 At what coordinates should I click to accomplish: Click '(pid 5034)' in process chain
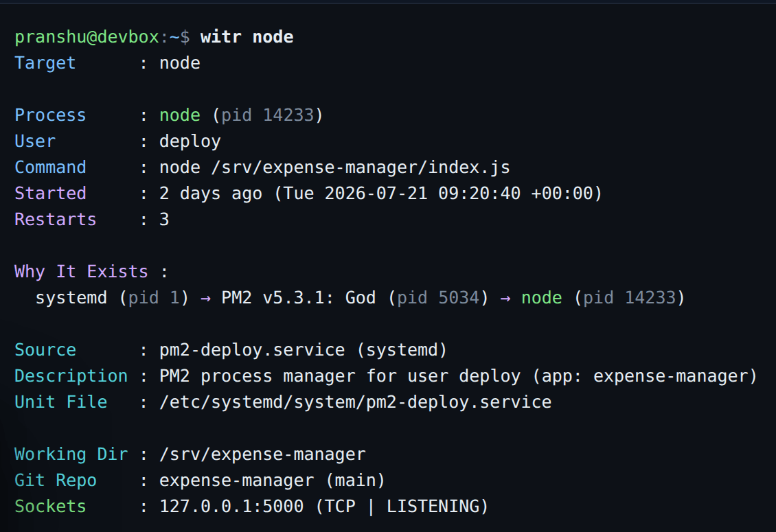point(439,298)
